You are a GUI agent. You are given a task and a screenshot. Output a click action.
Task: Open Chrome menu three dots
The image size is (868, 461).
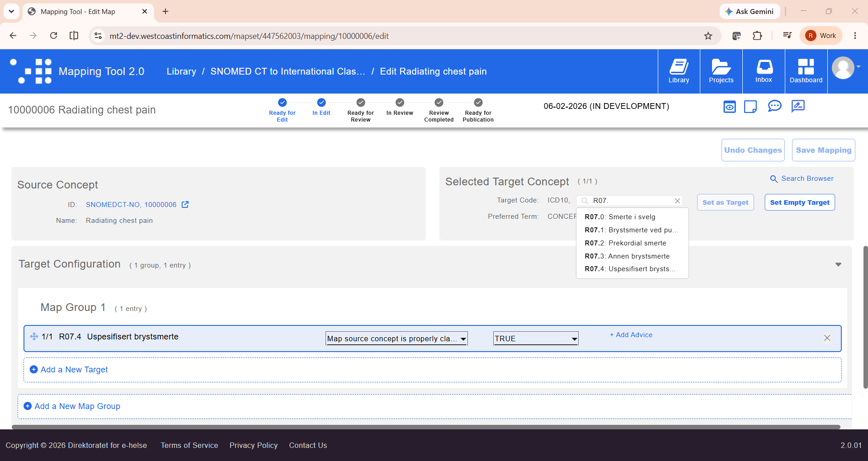tap(855, 36)
